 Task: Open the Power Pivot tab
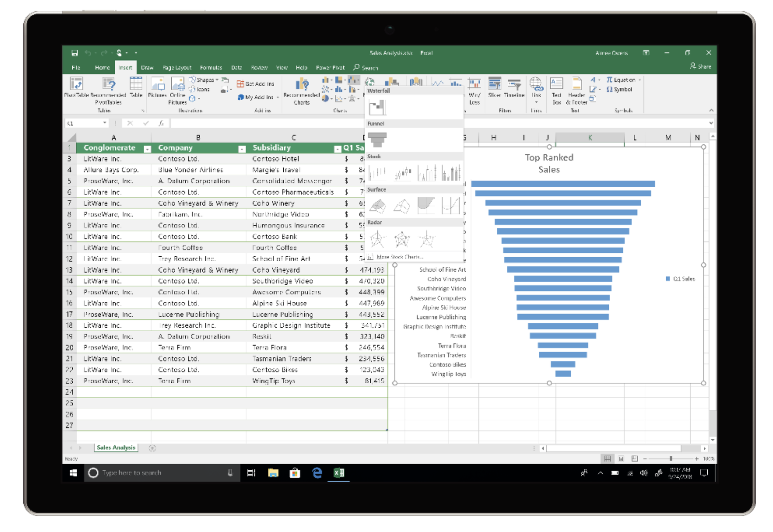[330, 67]
